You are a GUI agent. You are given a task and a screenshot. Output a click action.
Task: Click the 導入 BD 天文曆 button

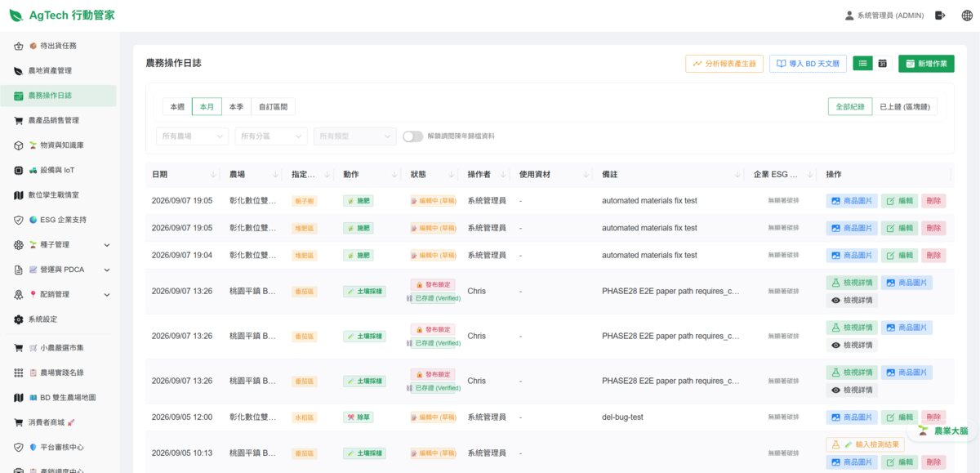coord(808,64)
